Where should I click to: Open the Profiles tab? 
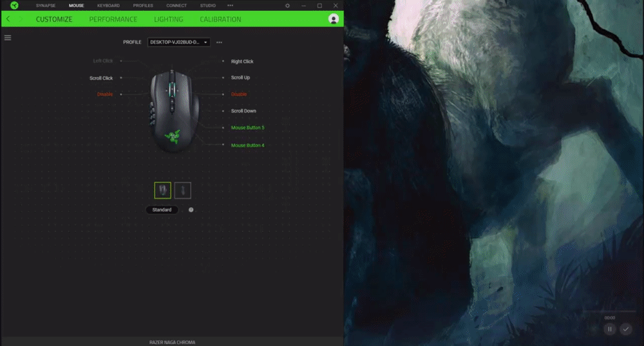click(143, 6)
